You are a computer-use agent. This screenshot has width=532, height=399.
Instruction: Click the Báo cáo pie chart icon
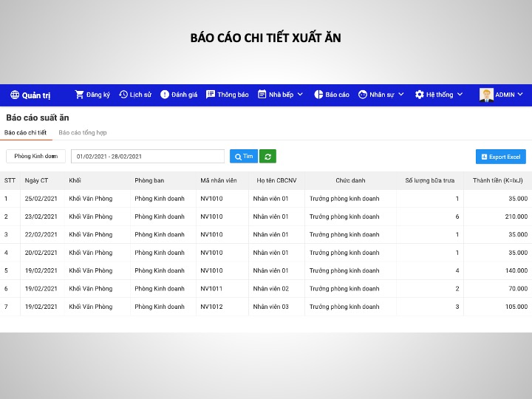(318, 95)
